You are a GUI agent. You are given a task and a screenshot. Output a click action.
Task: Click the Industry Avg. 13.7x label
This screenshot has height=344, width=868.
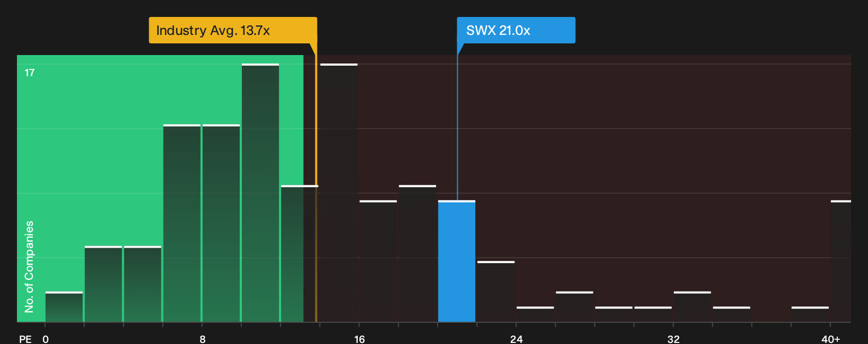click(x=233, y=30)
